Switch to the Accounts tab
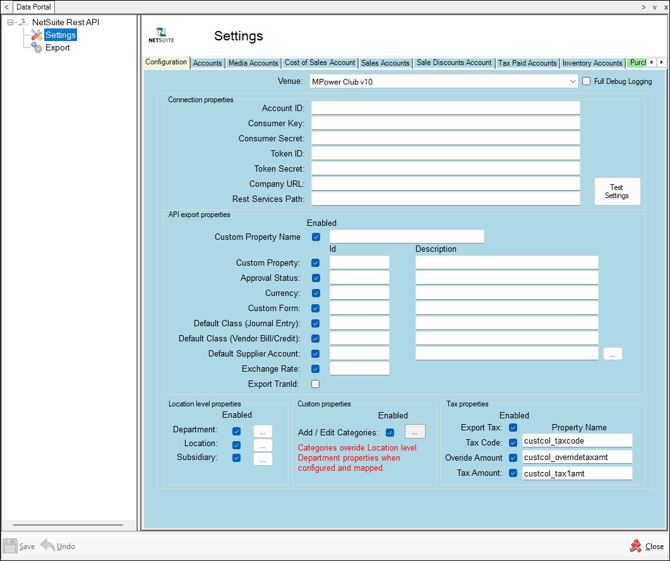The height and width of the screenshot is (561, 670). coord(207,63)
